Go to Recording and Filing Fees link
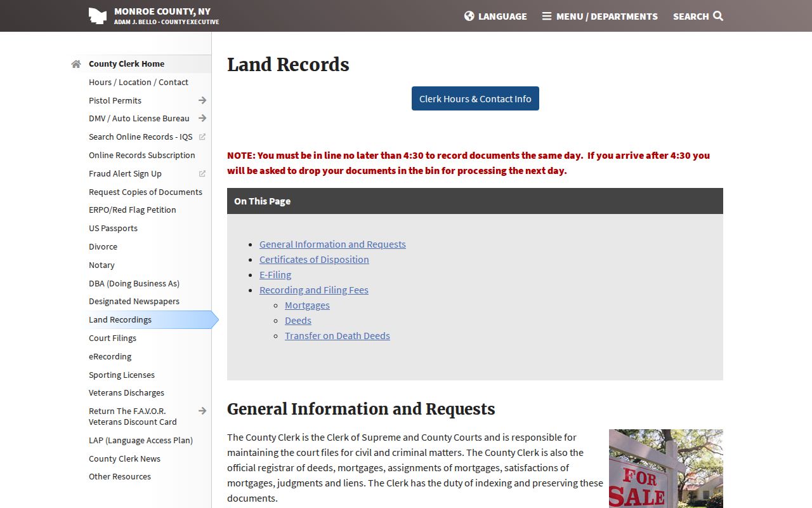Viewport: 812px width, 508px height. click(314, 290)
